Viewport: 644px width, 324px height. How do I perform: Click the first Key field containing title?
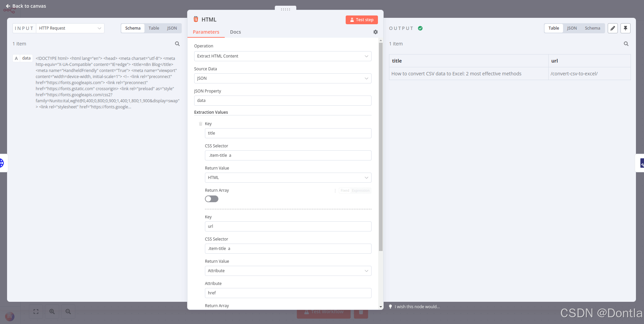point(288,133)
